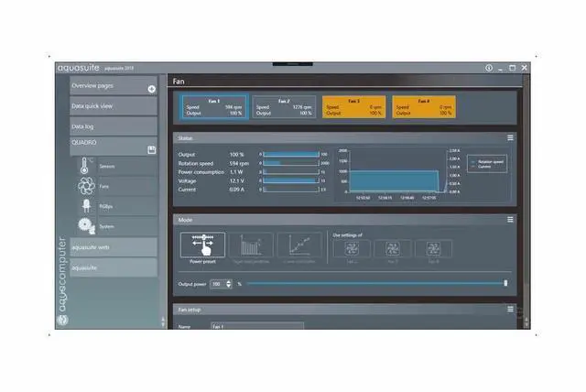Viewport: 586px width, 392px height.
Task: Open the info icon in the title bar
Action: pyautogui.click(x=489, y=68)
